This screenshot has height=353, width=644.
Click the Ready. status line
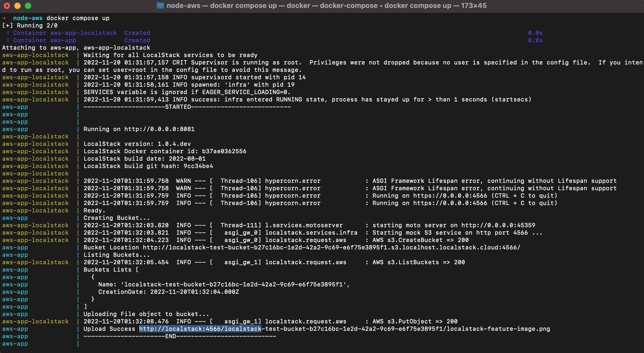click(94, 210)
